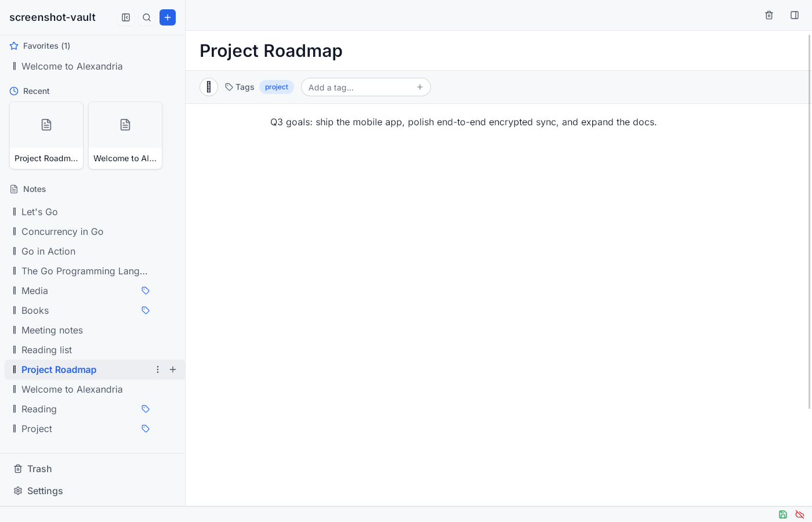This screenshot has width=812, height=522.
Task: Click the Favorites star icon
Action: 14,46
